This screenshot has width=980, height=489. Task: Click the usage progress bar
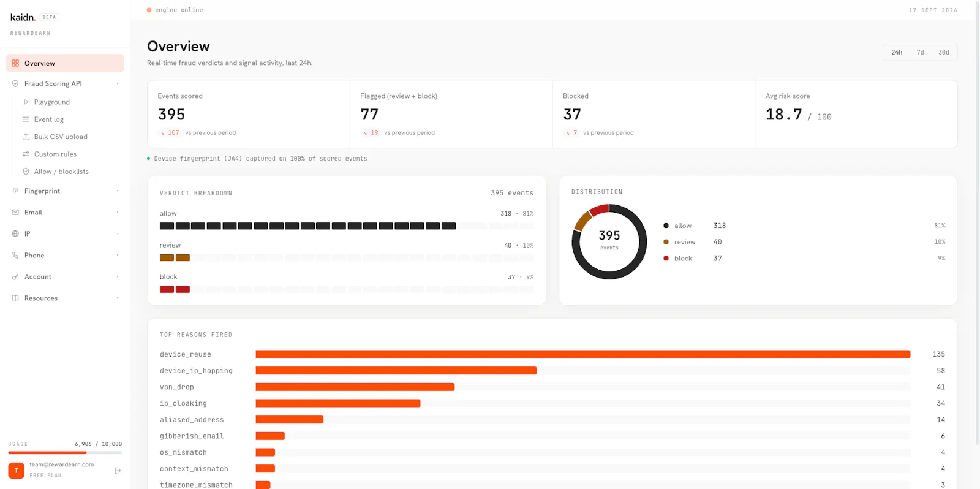tap(65, 453)
